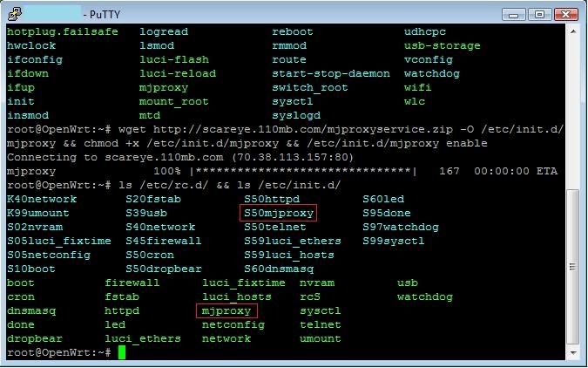Click the usb-storage entry
The image size is (588, 368).
tap(443, 45)
